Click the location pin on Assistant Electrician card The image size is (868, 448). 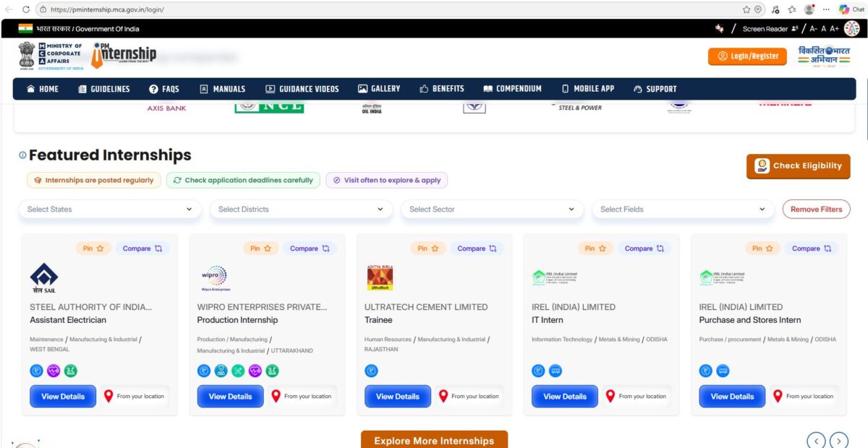pyautogui.click(x=109, y=396)
